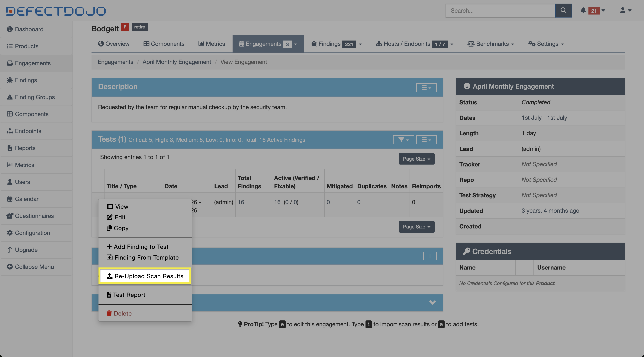Select Add Finding to Test option
This screenshot has width=644, height=357.
[x=141, y=247]
